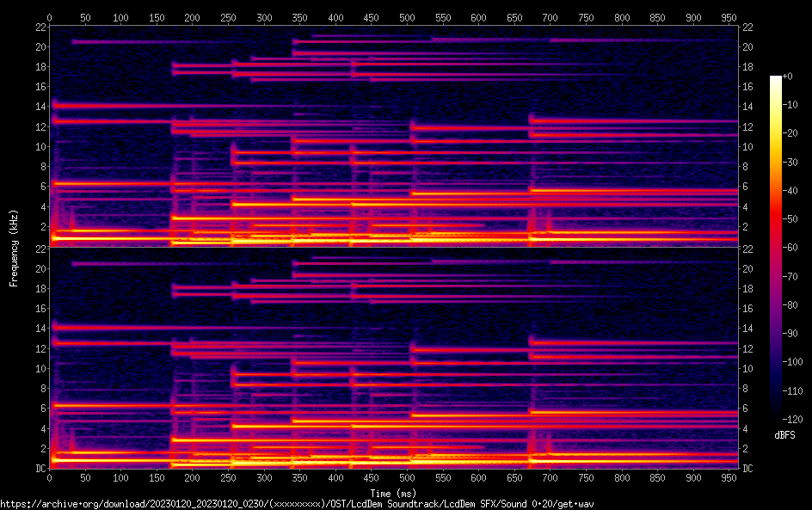Click the 6 kHz tick on lower channel's right axis

click(748, 409)
